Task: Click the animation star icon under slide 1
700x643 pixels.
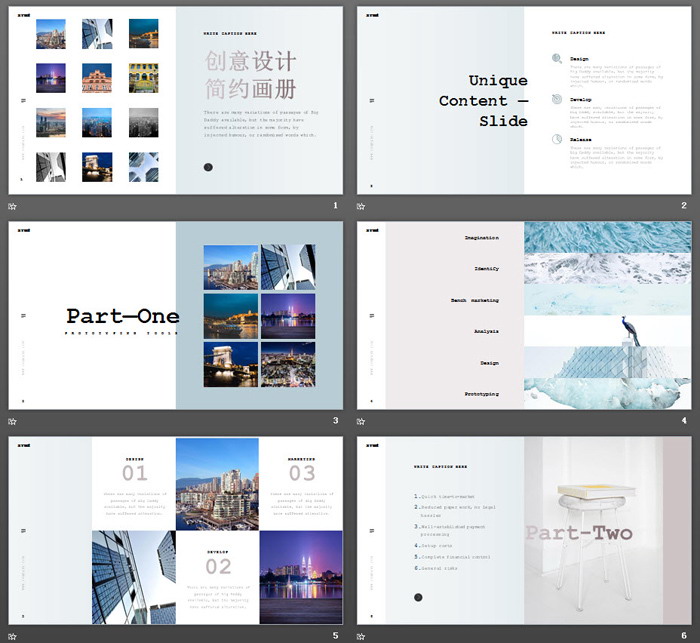Action: click(x=12, y=206)
